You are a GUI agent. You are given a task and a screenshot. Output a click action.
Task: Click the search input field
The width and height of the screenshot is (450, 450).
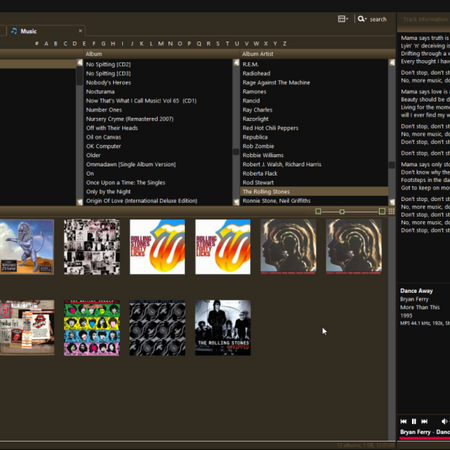(378, 19)
